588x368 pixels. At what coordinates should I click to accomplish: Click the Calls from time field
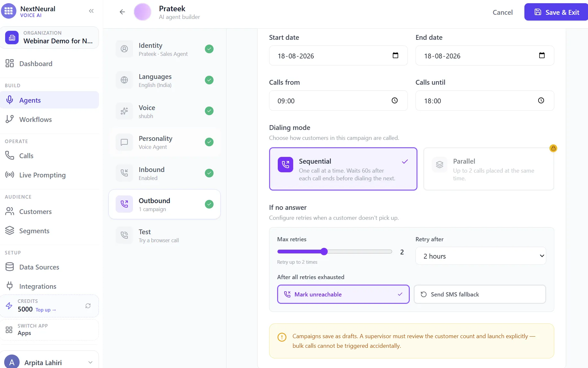[x=338, y=100]
